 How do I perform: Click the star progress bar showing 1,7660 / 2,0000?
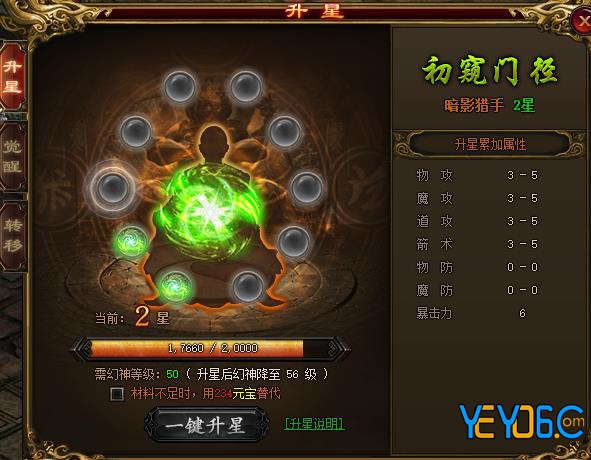click(x=211, y=348)
